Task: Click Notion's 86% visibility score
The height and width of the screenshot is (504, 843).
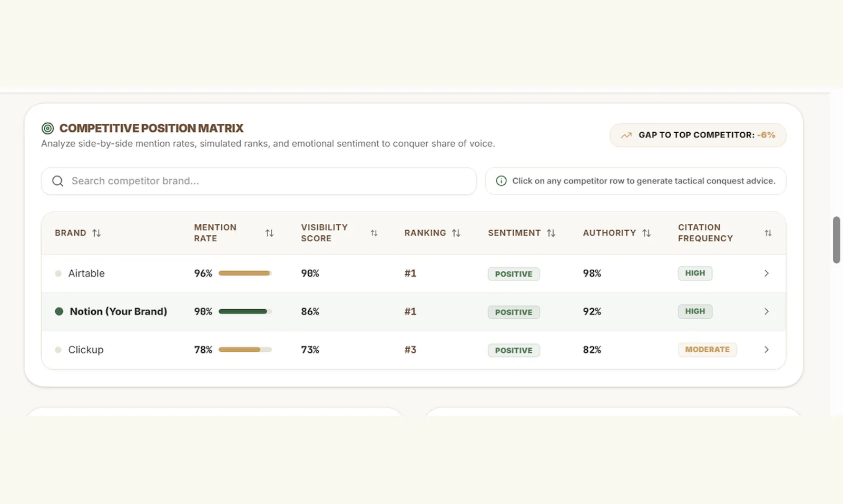Action: point(310,311)
